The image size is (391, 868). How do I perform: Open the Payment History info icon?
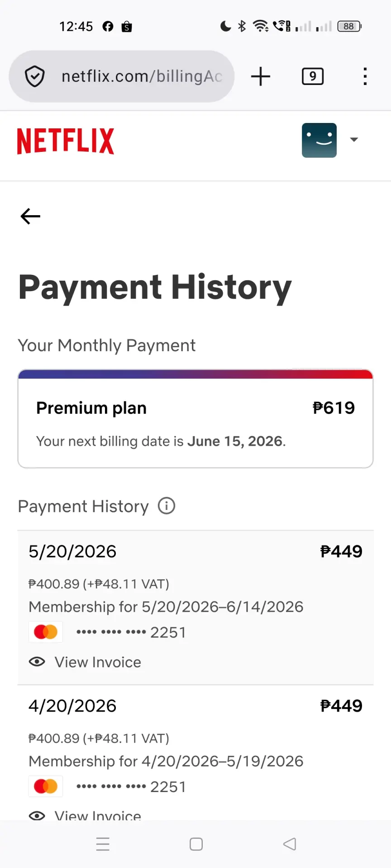[x=167, y=506]
